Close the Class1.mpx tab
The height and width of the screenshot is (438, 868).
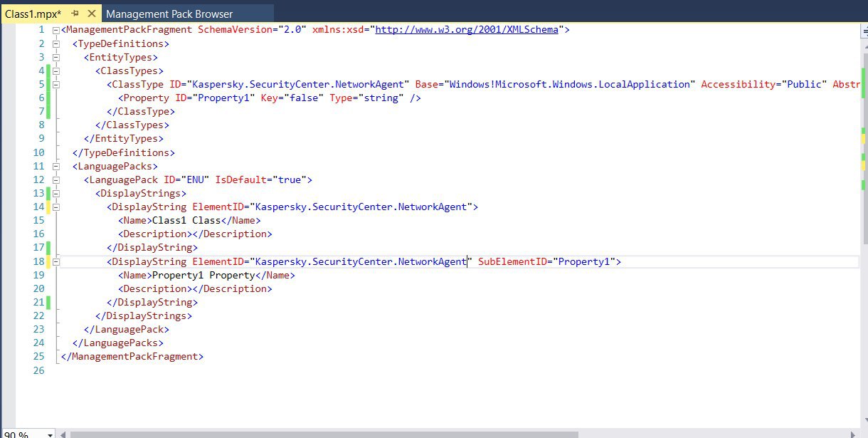click(x=91, y=13)
